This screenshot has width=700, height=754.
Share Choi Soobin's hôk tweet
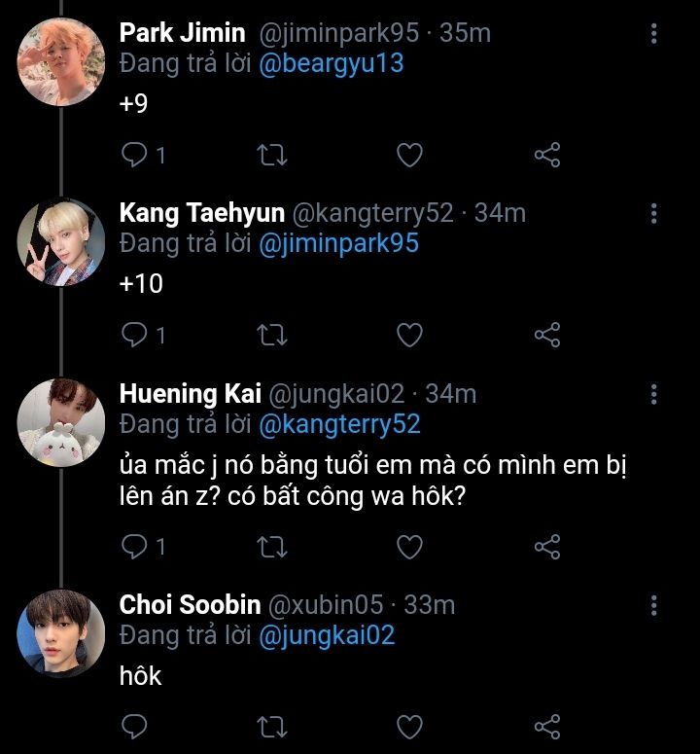pos(548,726)
